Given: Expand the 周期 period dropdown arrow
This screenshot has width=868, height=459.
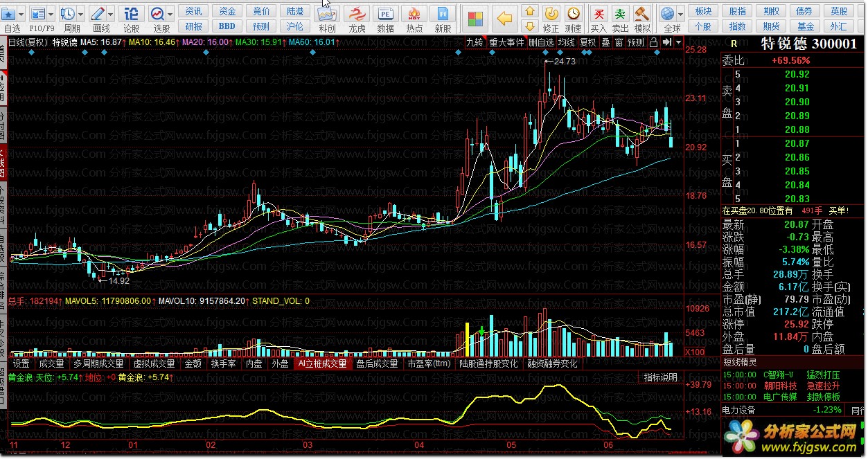Looking at the screenshot, I should point(81,13).
